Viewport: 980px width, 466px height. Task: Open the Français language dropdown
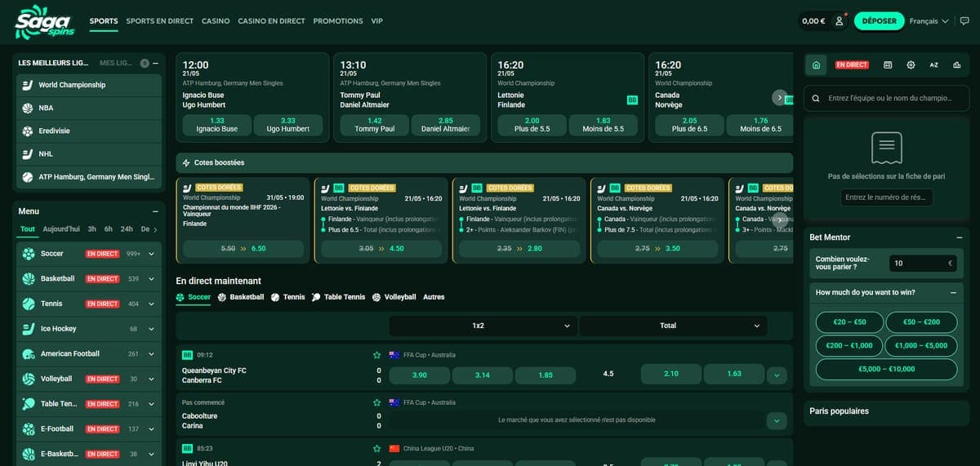tap(929, 21)
